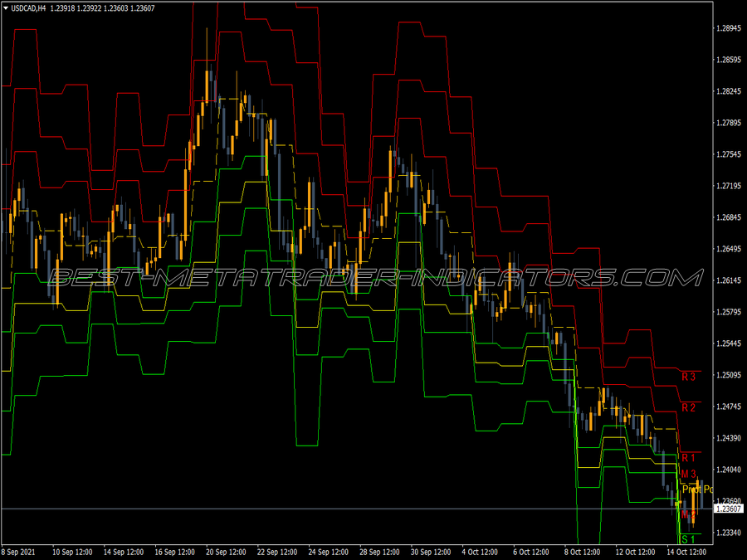Click the 4 Oct 12:00 time label
Image resolution: width=747 pixels, height=560 pixels.
[481, 552]
